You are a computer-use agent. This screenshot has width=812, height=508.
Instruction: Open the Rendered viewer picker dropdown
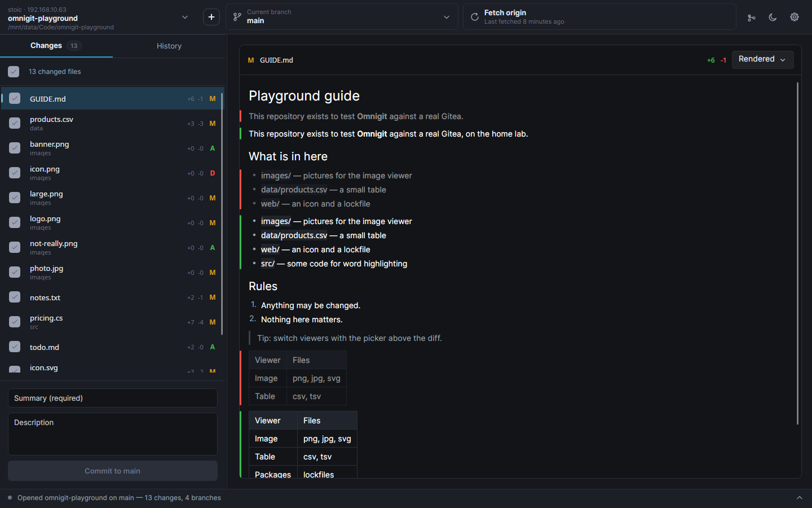762,59
